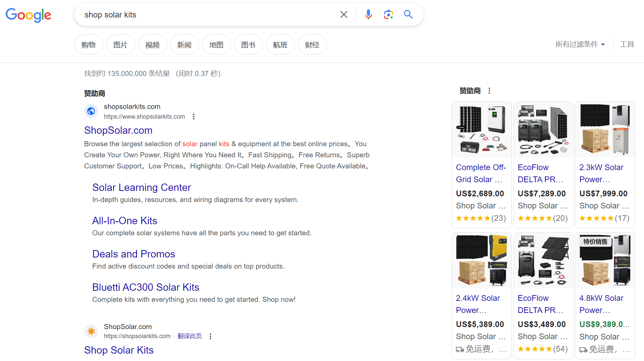
Task: Open Complete Off-Grid Solar product image
Action: [481, 130]
